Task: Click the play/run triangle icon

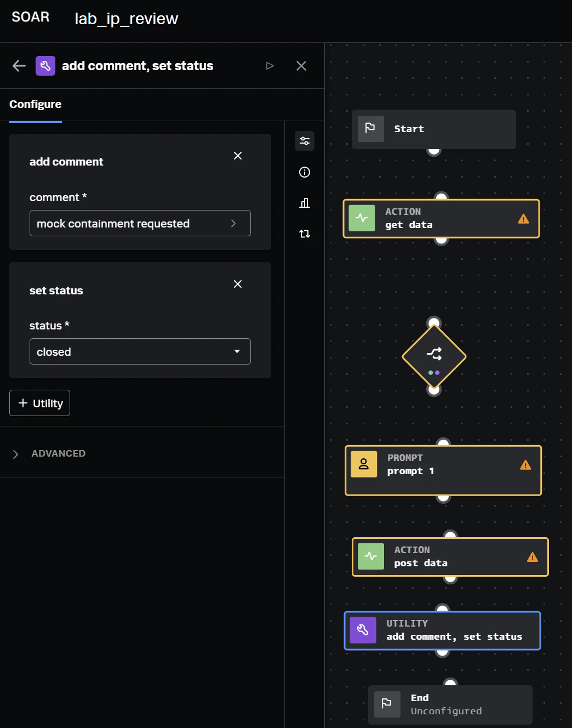Action: click(x=270, y=66)
